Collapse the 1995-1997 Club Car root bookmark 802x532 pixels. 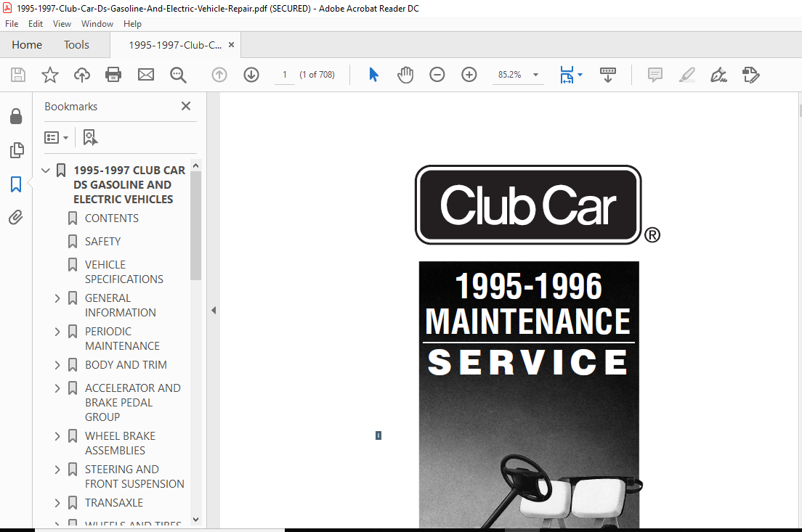point(46,170)
